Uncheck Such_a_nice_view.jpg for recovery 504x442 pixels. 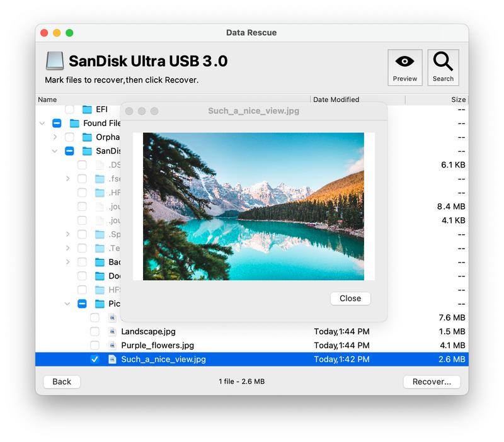[95, 359]
